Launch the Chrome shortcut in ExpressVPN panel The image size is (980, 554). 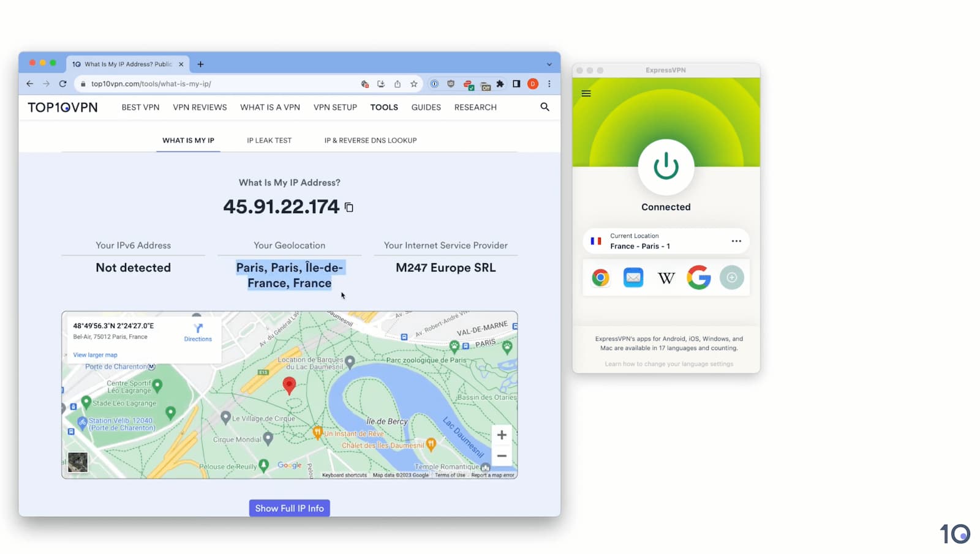pos(600,277)
